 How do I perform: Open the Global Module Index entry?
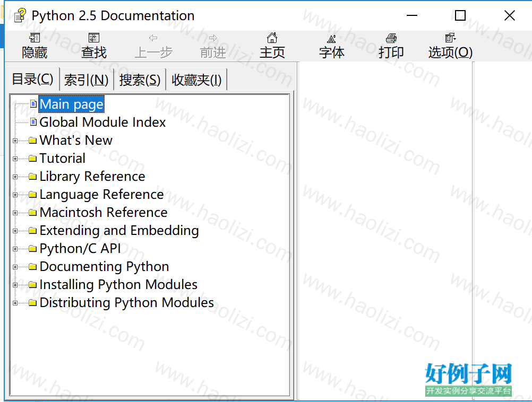pyautogui.click(x=102, y=122)
